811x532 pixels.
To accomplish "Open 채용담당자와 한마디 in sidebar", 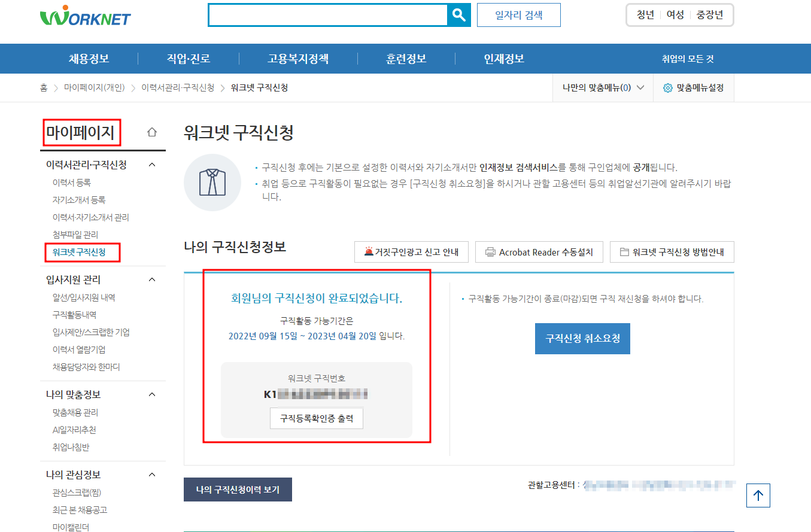I will tap(86, 367).
